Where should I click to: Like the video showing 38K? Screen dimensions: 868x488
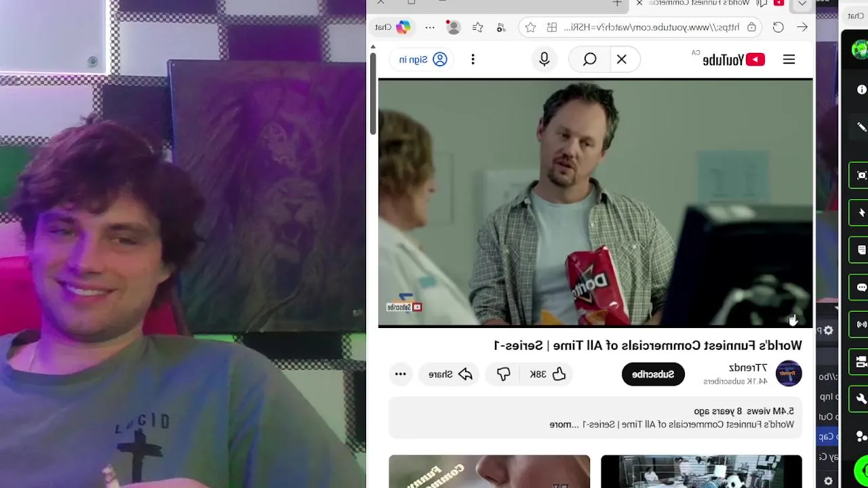pyautogui.click(x=548, y=374)
